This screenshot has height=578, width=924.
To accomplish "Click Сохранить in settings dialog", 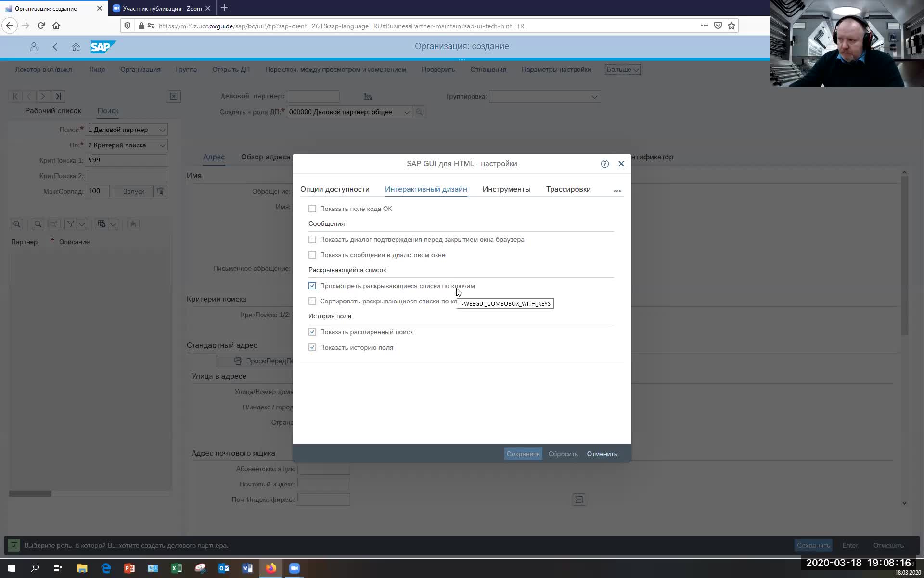I will click(523, 454).
